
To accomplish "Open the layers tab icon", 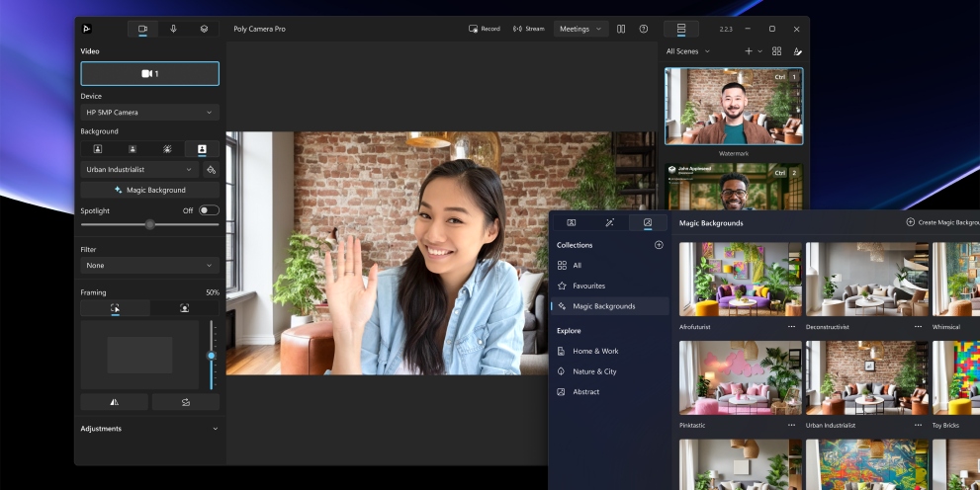I will (204, 29).
